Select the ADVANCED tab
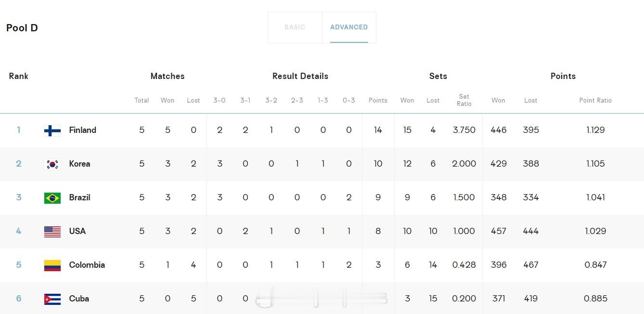 349,27
